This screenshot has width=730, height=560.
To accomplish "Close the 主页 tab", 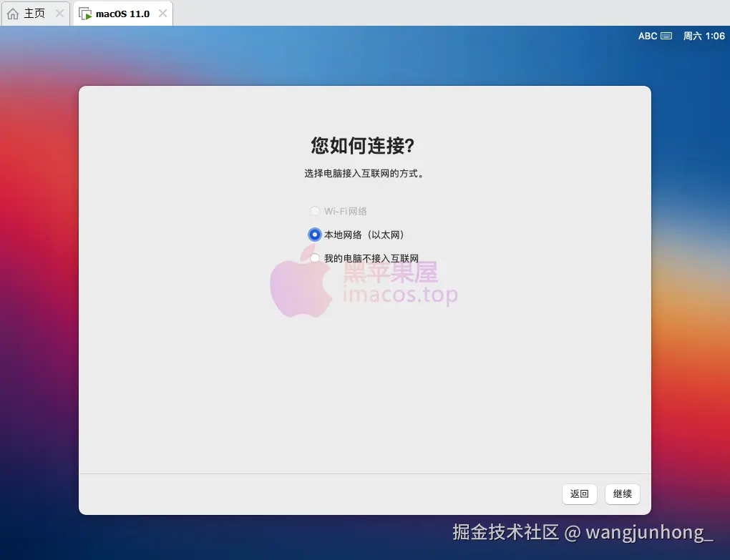I will [60, 13].
